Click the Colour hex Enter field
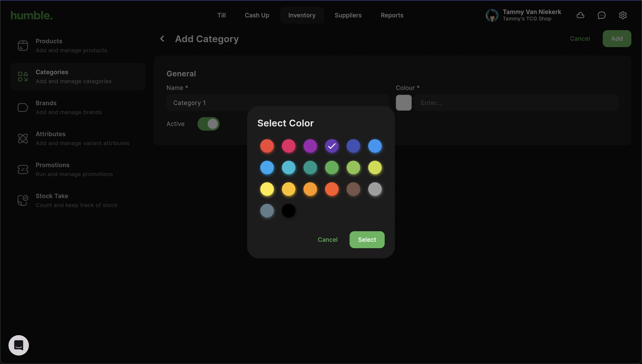642x364 pixels. pos(516,103)
